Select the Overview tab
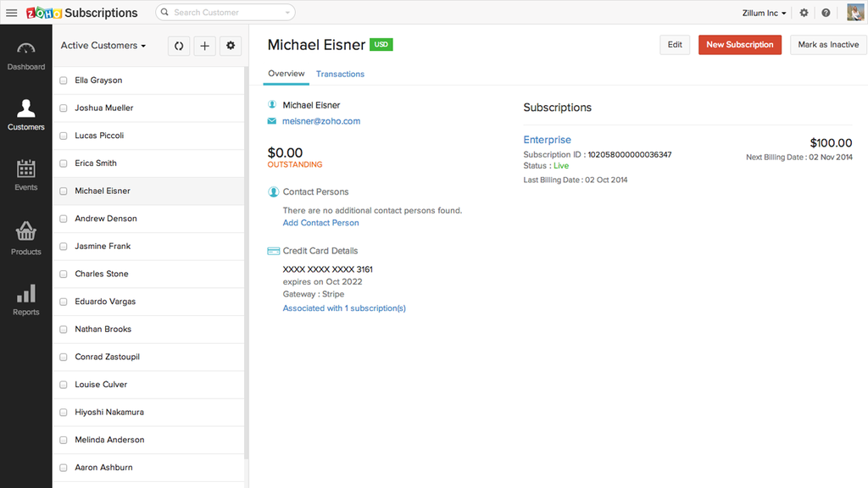Viewport: 868px width, 488px height. 286,74
